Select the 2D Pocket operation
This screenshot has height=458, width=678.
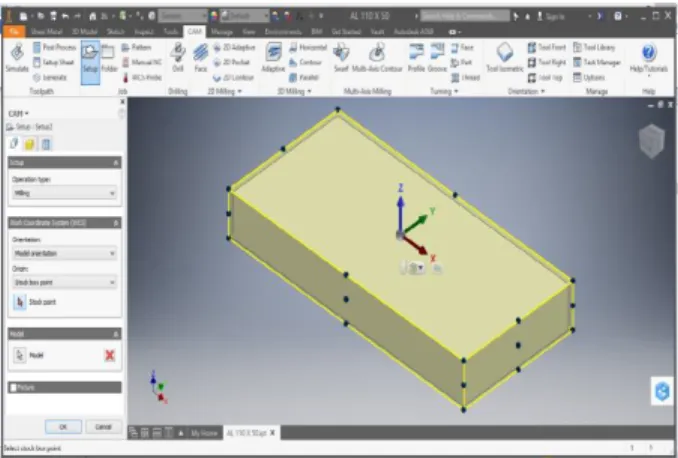[231, 62]
